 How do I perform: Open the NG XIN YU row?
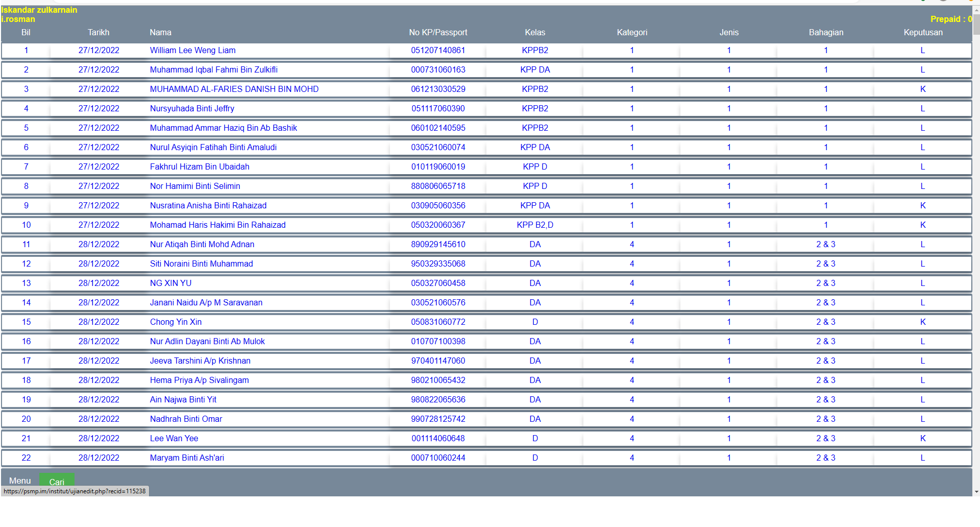click(170, 283)
